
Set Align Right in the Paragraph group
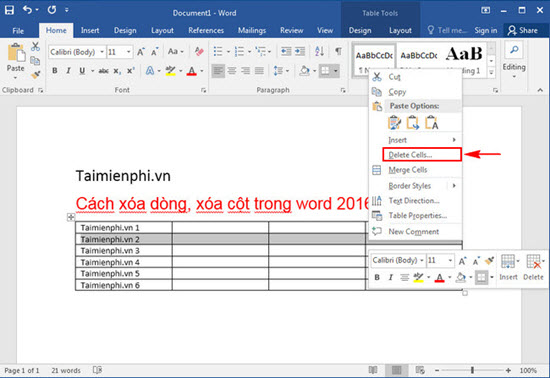(x=246, y=71)
